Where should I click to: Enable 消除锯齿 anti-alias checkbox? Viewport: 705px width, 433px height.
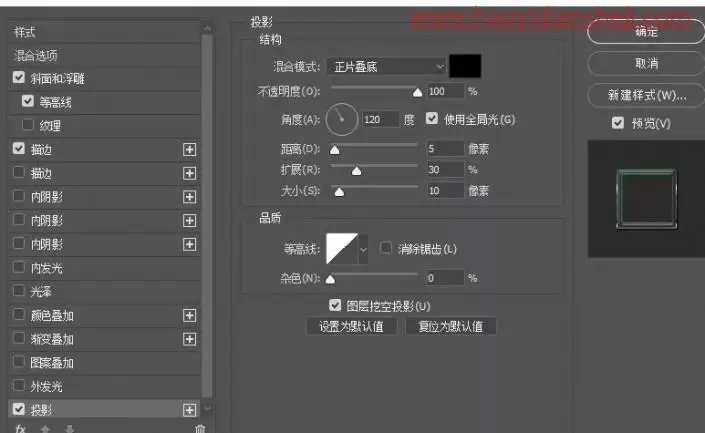point(386,248)
